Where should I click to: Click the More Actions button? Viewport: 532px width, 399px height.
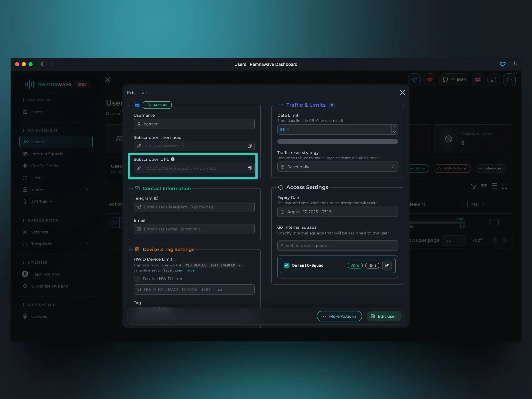point(339,316)
